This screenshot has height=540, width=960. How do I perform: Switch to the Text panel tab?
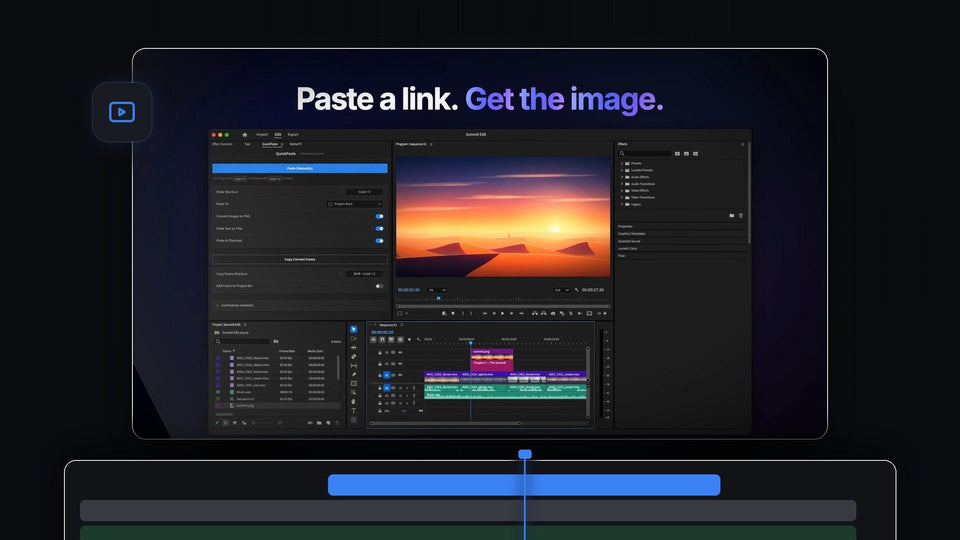point(247,144)
